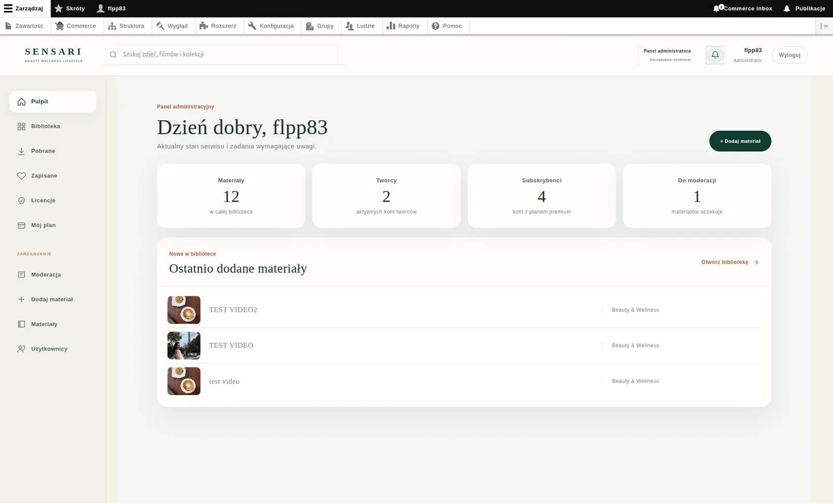Open the Commerce inbox panel
This screenshot has height=504, width=833.
[743, 8]
